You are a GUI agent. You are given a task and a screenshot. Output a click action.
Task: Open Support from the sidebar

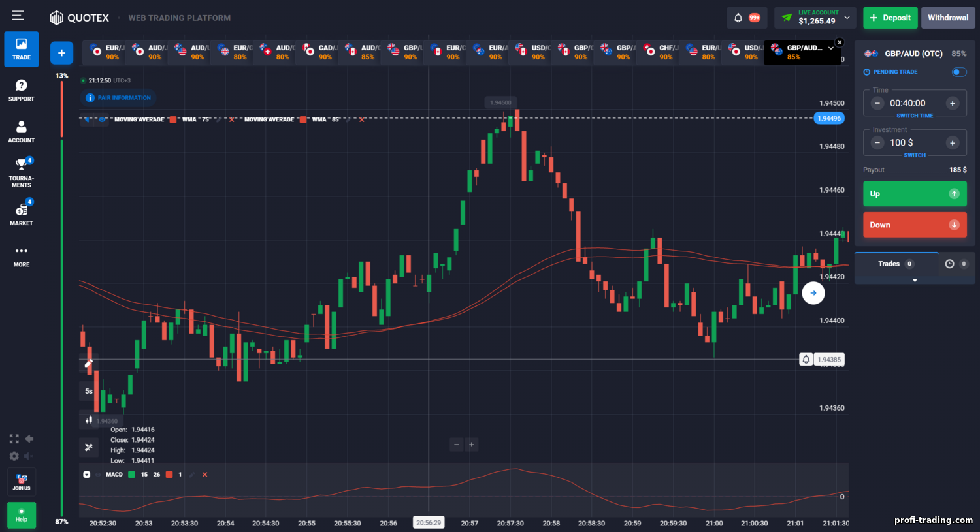pyautogui.click(x=22, y=90)
